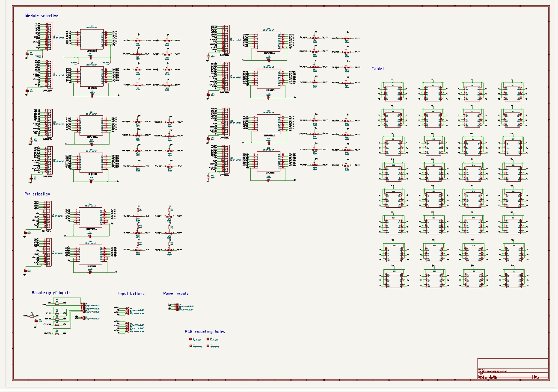Select the lower connector under Input buttons

click(128, 327)
